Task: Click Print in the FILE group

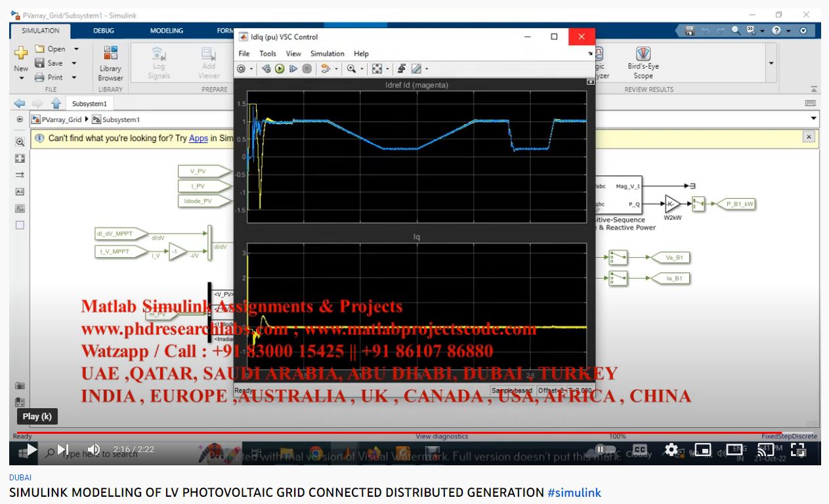Action: [x=49, y=77]
